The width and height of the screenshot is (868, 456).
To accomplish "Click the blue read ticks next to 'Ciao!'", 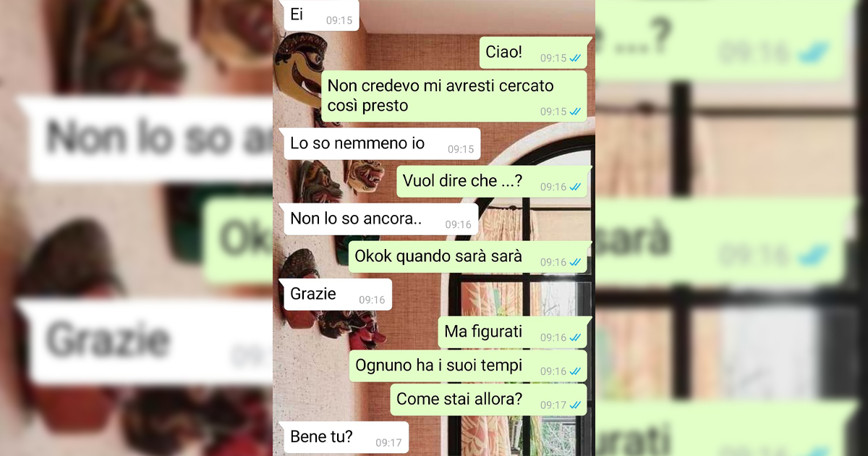I will pos(575,58).
